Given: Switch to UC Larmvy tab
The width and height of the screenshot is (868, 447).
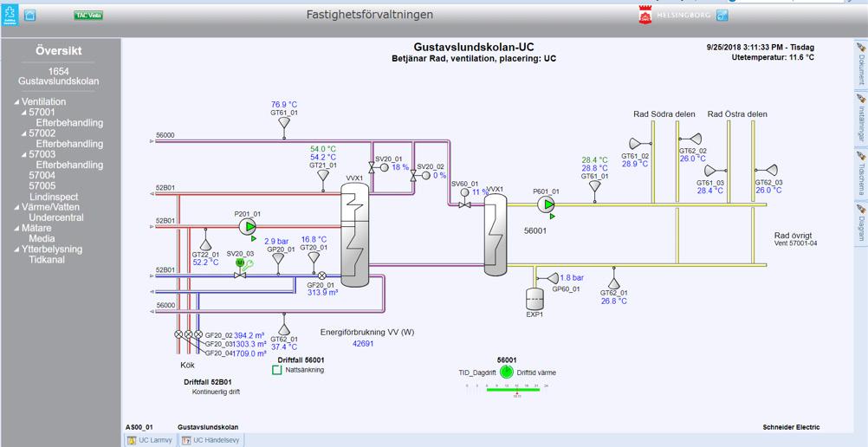Looking at the screenshot, I should coord(151,440).
